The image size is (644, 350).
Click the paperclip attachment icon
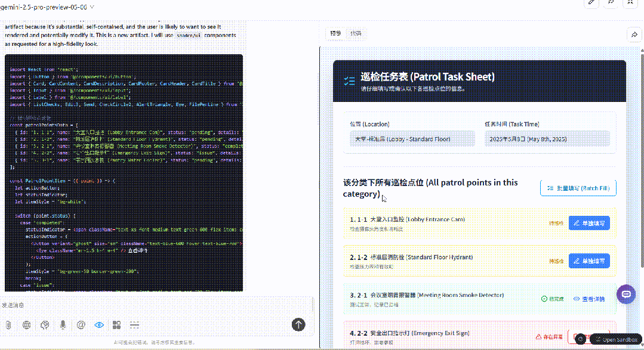coord(8,325)
